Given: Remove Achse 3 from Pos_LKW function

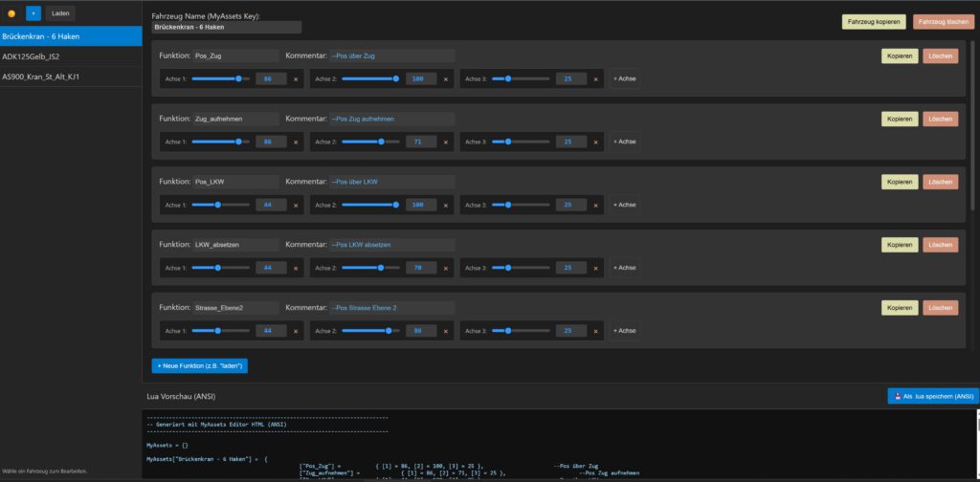Looking at the screenshot, I should (595, 205).
